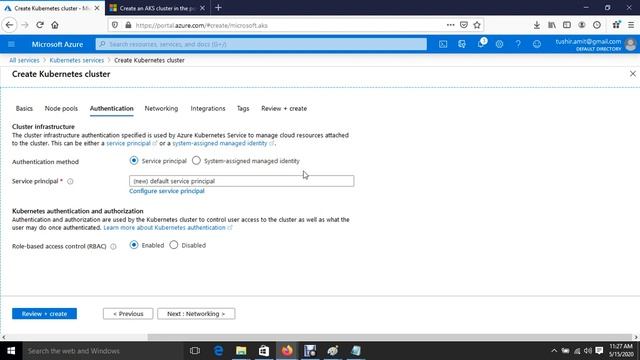
Task: Open Azure Cloud Shell icon
Action: pos(443,44)
